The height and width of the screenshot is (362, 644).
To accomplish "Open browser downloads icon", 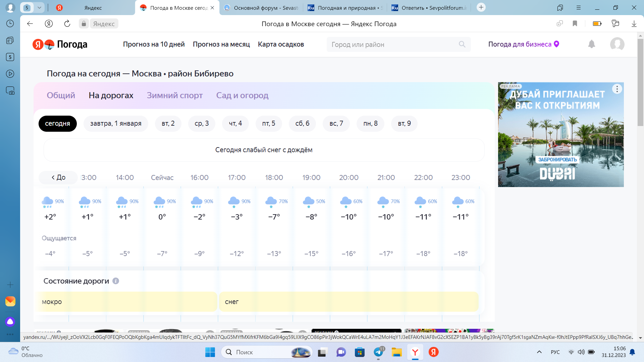I will coord(634,23).
